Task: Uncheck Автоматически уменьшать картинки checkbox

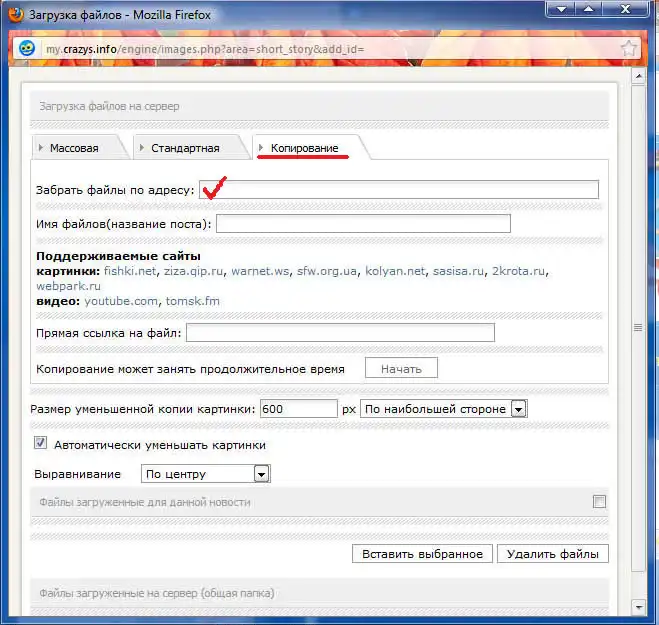Action: click(41, 444)
